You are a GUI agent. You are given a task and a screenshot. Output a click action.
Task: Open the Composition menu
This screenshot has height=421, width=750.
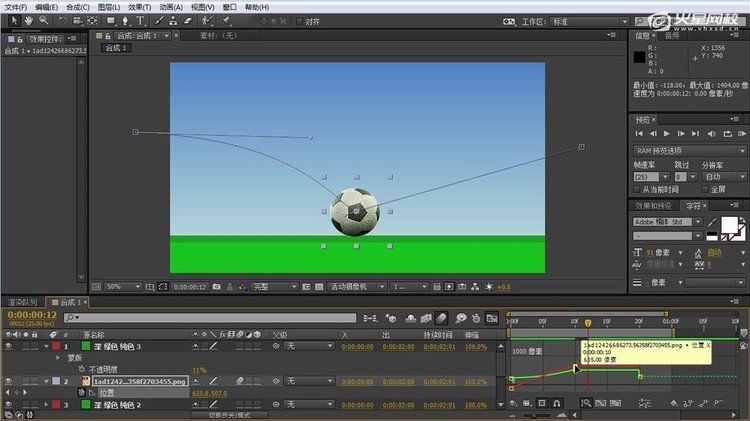point(77,7)
